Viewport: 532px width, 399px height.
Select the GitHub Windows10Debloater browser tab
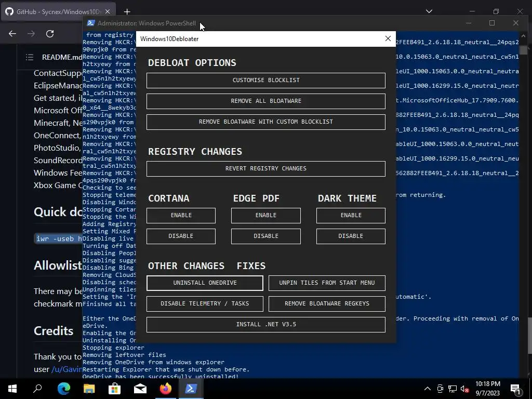tap(58, 11)
